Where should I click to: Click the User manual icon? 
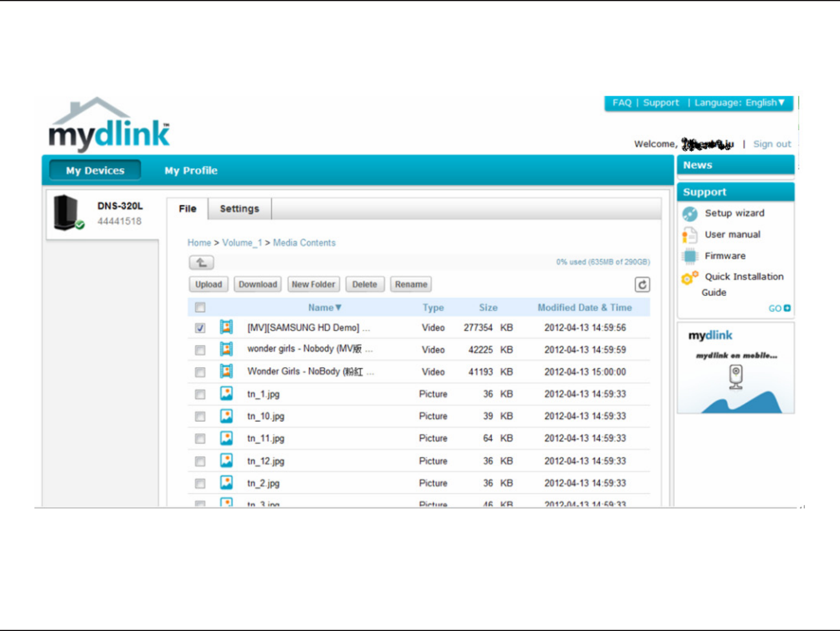pos(689,235)
